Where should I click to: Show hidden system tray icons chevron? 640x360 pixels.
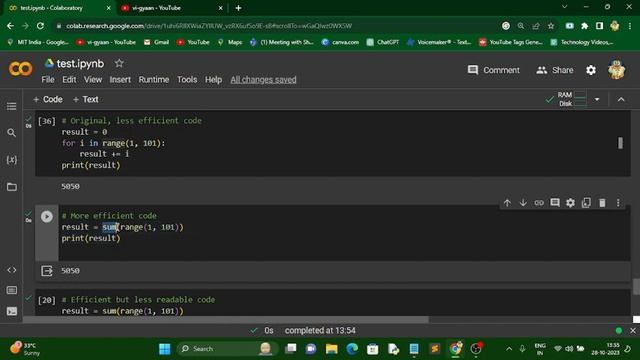click(509, 349)
